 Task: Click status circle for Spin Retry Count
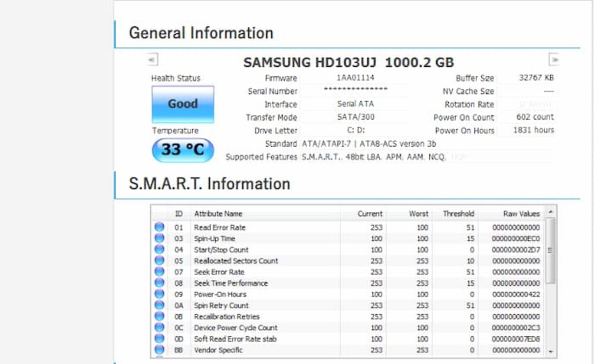tap(159, 305)
